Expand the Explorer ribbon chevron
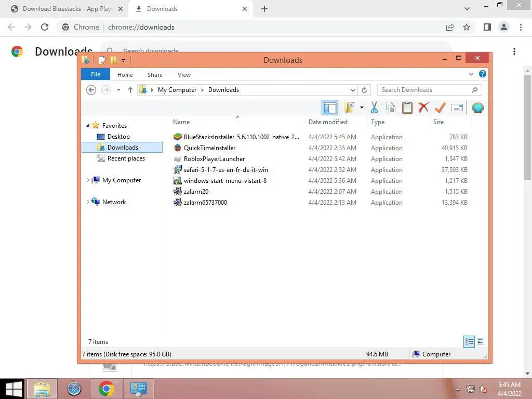 (x=471, y=74)
